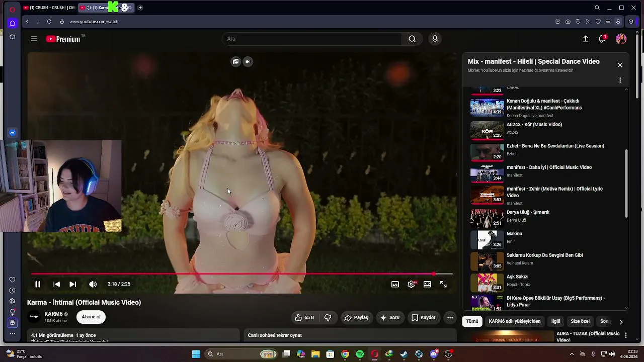The image size is (644, 362).
Task: Open more actions ellipsis beside Kaydet
Action: (x=450, y=318)
